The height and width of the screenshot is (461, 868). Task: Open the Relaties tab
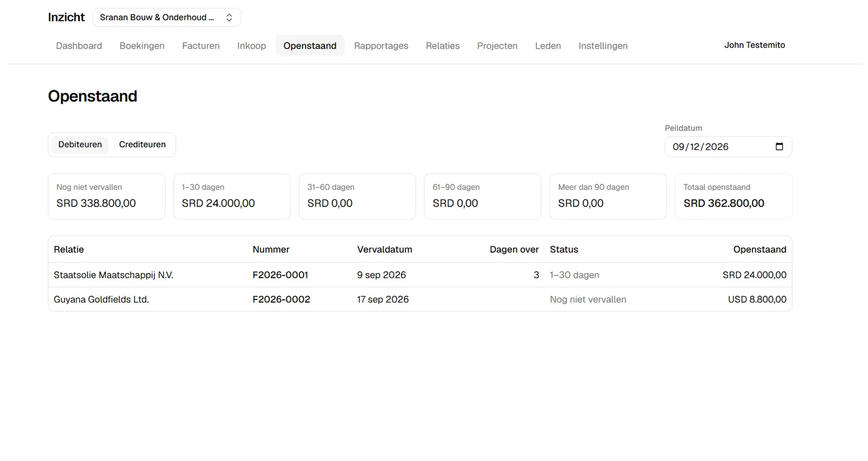click(443, 46)
